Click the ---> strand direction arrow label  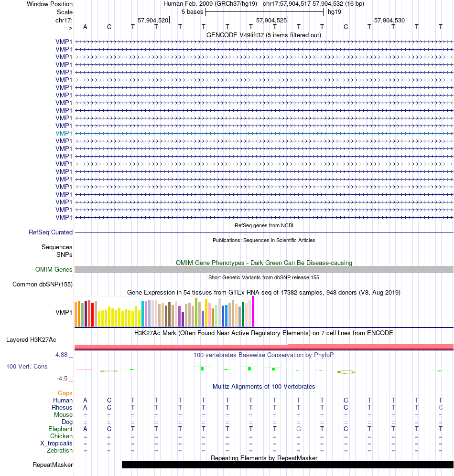coord(68,28)
